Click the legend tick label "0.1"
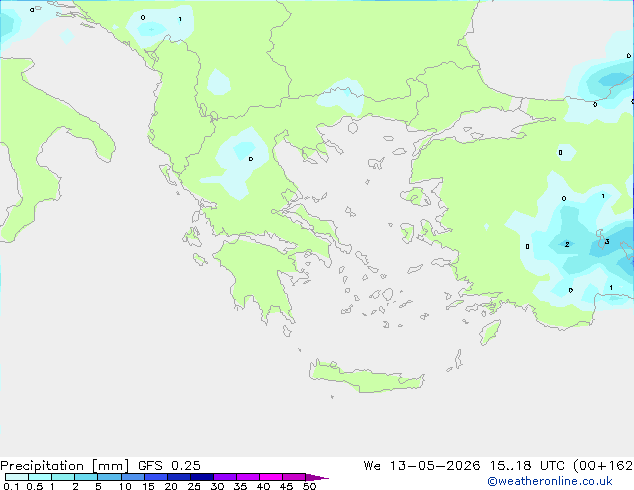The height and width of the screenshot is (490, 634). [11, 486]
